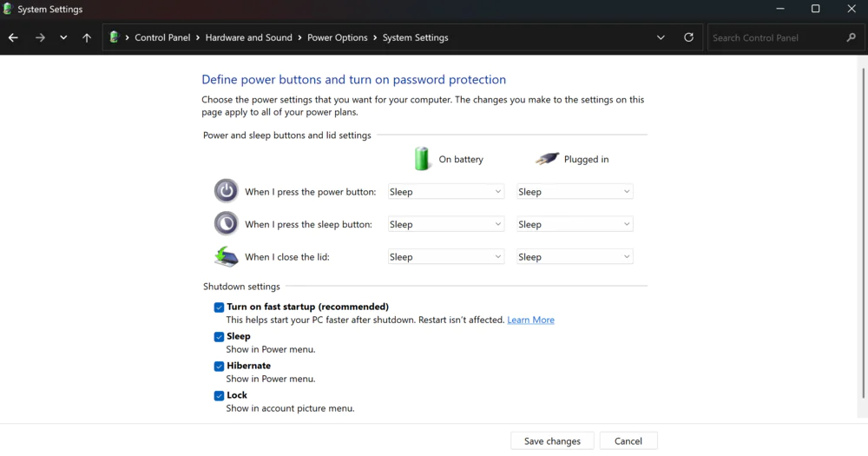
Task: Uncheck the Sleep power menu checkbox
Action: [219, 336]
